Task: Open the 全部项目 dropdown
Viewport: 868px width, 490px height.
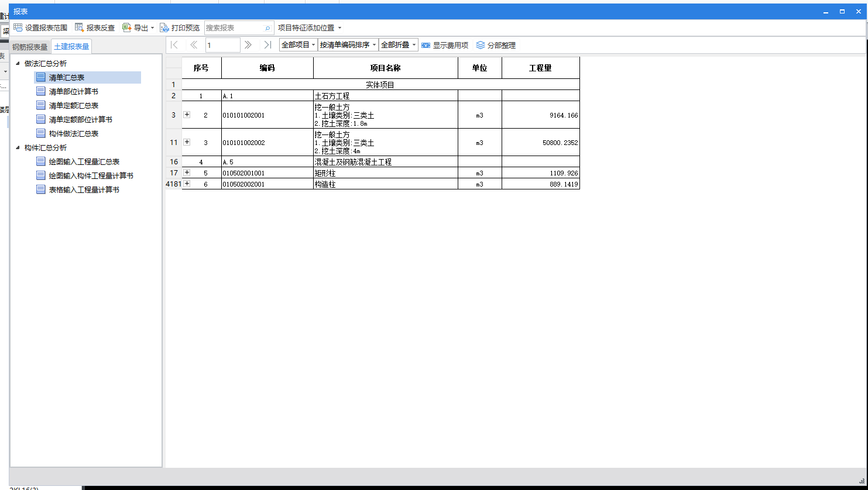Action: 298,44
